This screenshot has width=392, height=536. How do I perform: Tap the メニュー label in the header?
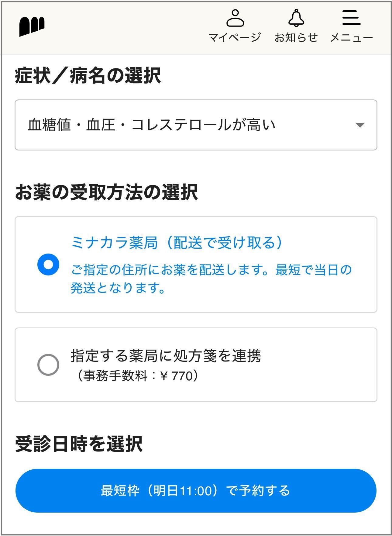point(351,38)
